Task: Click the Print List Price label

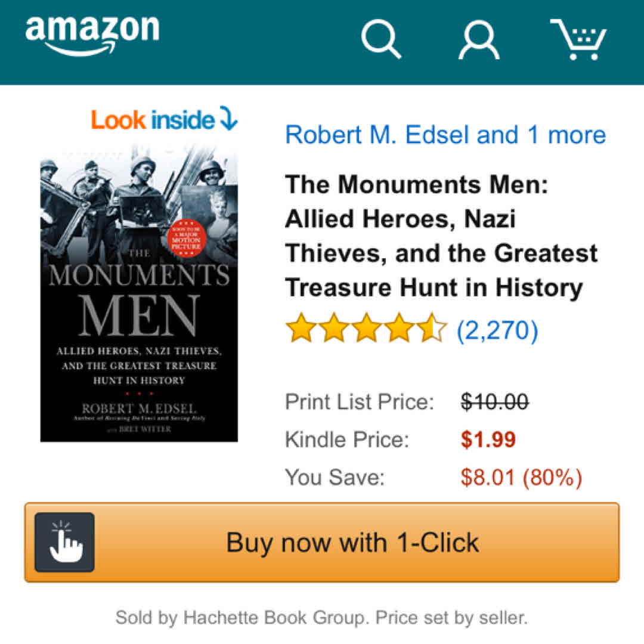Action: click(360, 402)
